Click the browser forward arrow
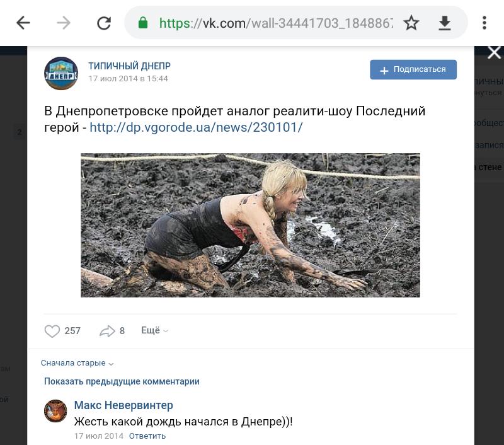Viewport: 504px width, 445px height. click(x=64, y=23)
